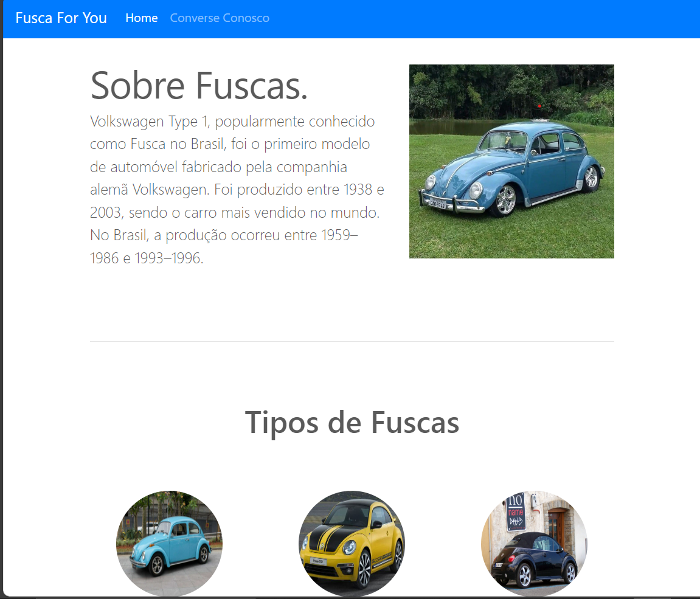
Task: Click the Fusca For You brand link
Action: (x=61, y=18)
